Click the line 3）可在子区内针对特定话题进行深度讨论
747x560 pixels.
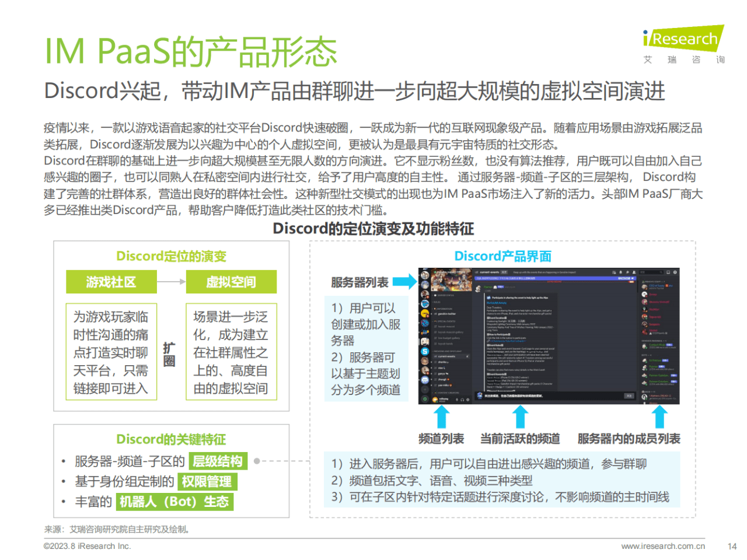500,497
